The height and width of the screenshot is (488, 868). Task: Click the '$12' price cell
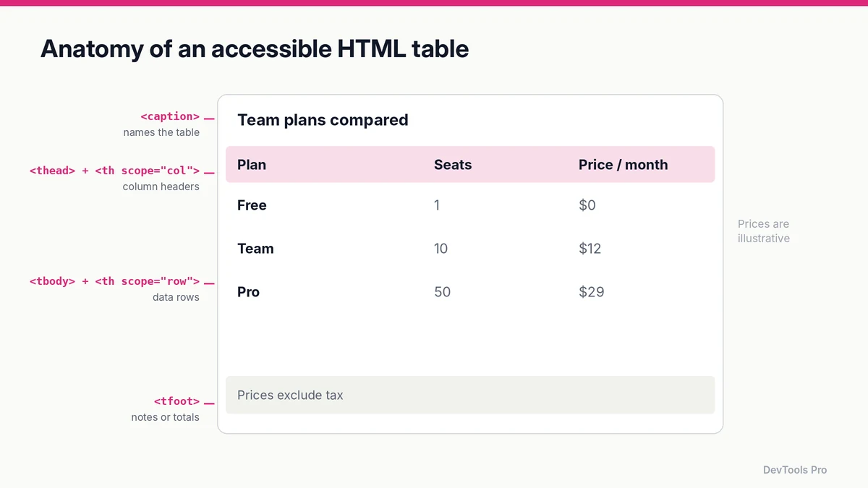(x=590, y=249)
